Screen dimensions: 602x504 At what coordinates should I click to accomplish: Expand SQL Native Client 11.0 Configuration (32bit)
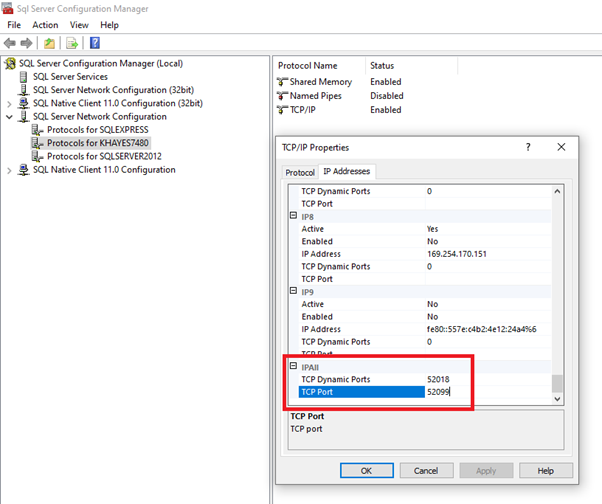click(9, 104)
